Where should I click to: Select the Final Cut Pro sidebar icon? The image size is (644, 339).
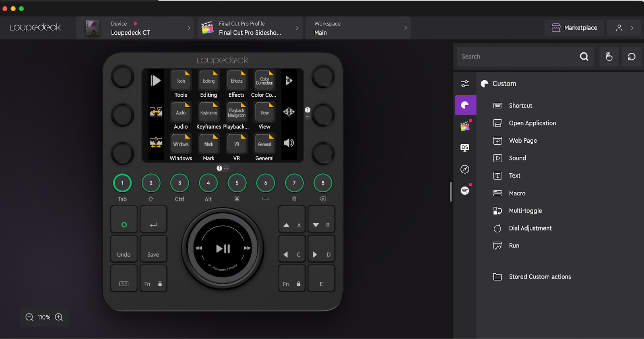[465, 127]
